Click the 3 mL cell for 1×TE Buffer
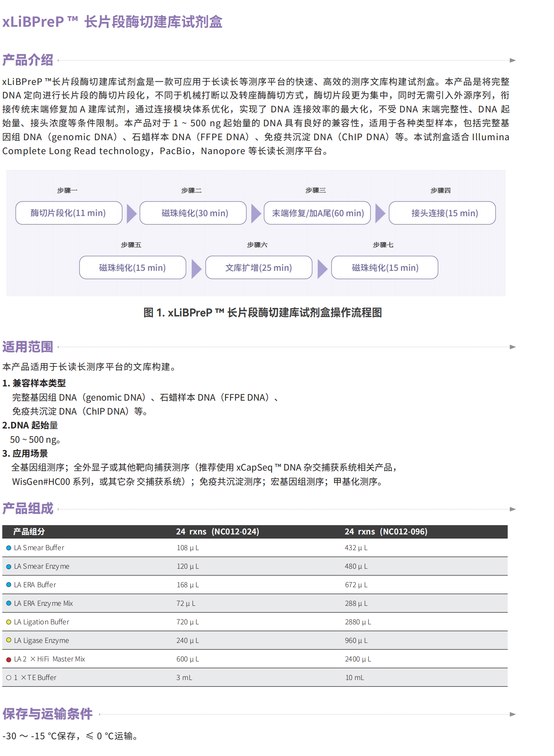The image size is (554, 756). pyautogui.click(x=184, y=678)
